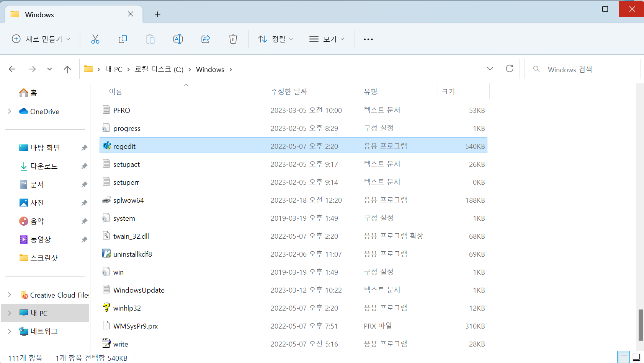Screen dimensions: 644x363
Task: Click the folder icon in address bar
Action: coord(88,69)
